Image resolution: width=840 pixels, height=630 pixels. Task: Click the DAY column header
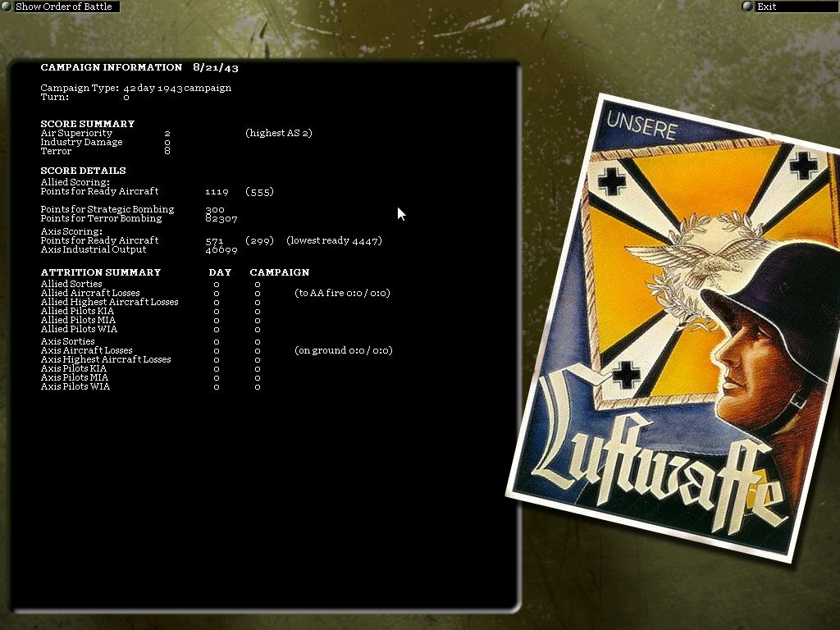point(220,272)
